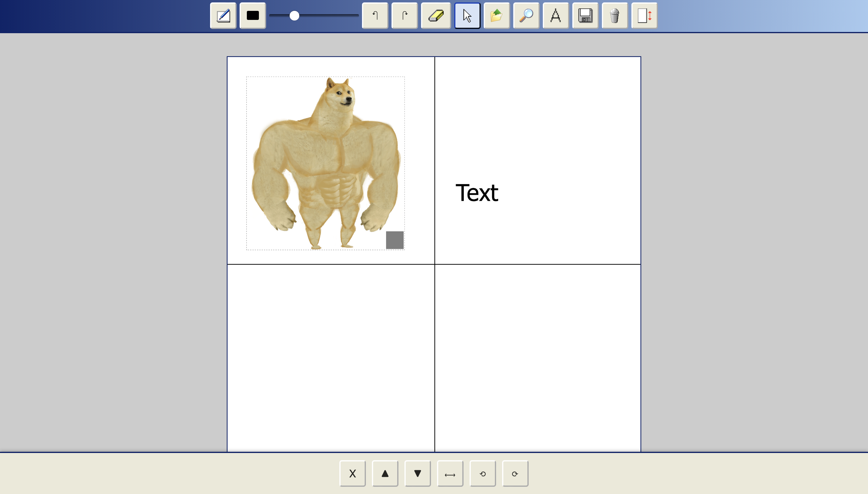Bring selected object forward with up triangle
Image resolution: width=868 pixels, height=494 pixels.
click(x=385, y=473)
